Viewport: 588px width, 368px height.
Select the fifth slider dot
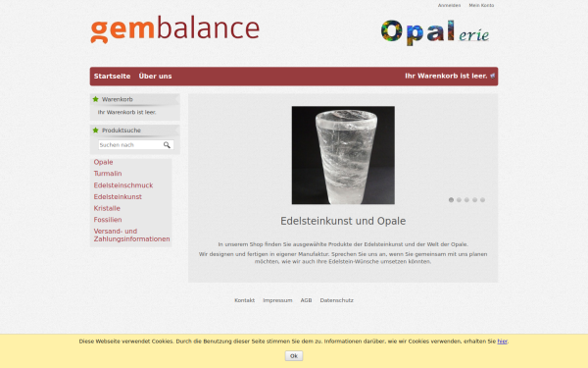[x=482, y=200]
